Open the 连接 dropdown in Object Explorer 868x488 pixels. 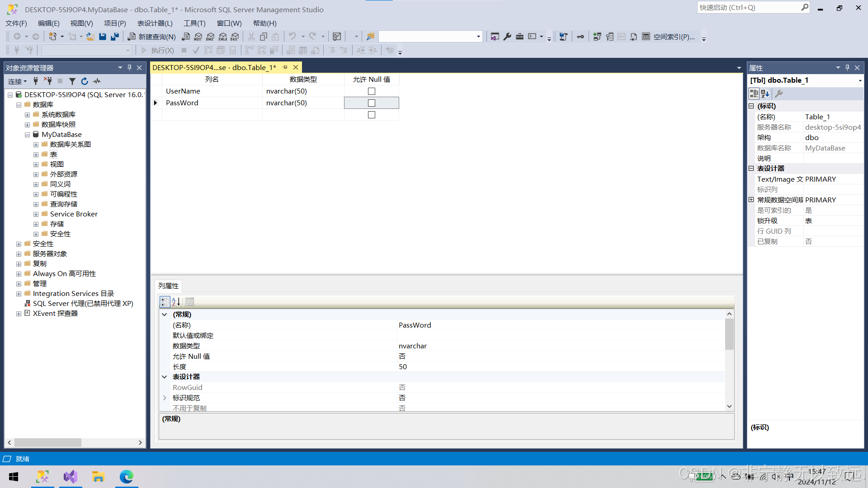[x=17, y=81]
